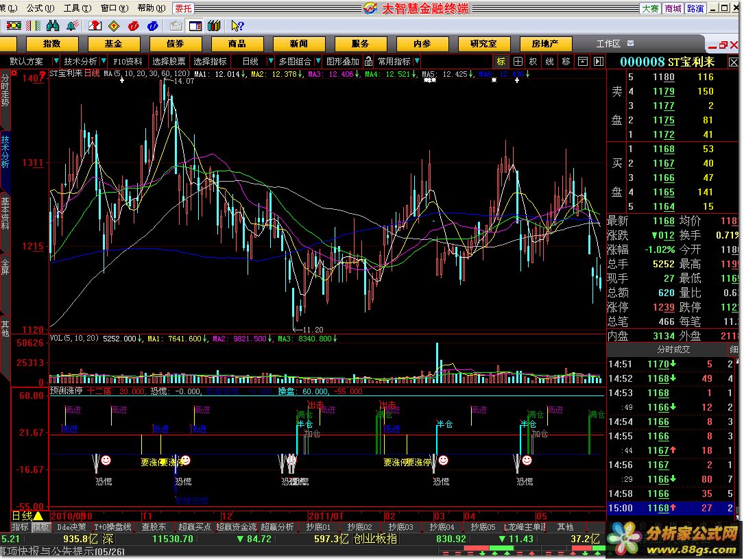Click the 委托 trading button
Viewport: 744px width, 560px height.
tap(183, 8)
